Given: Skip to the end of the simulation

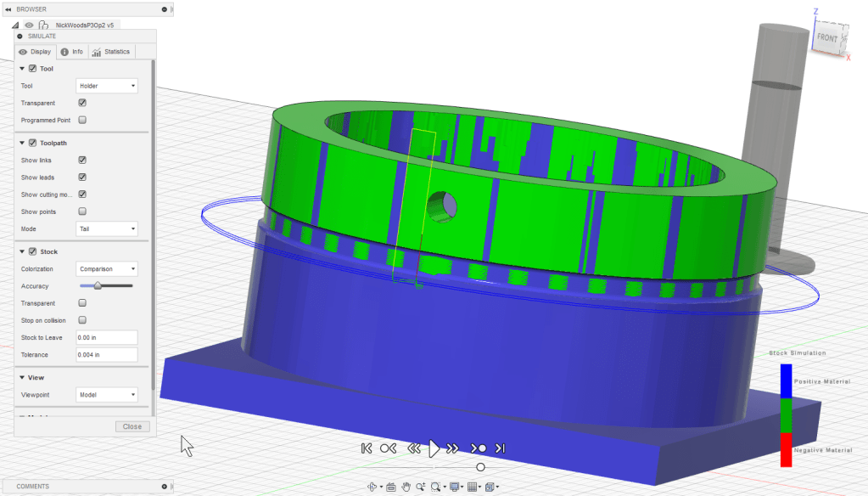Looking at the screenshot, I should click(x=501, y=448).
